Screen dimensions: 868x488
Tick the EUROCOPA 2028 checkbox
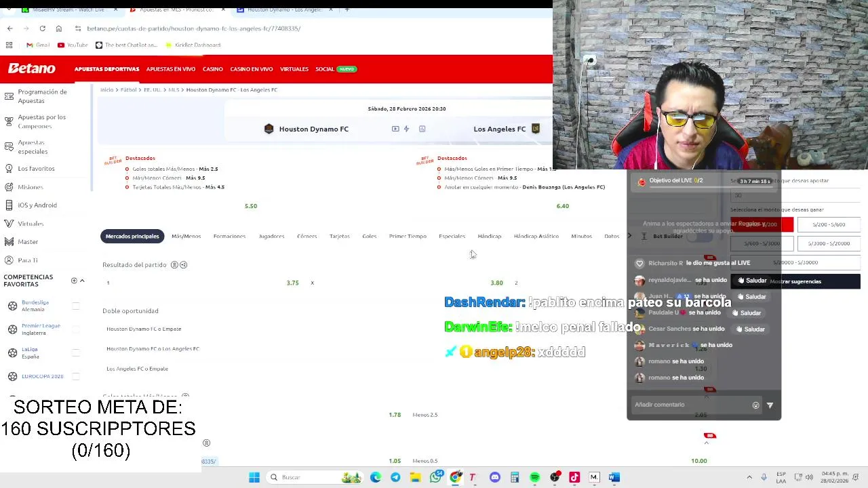76,376
